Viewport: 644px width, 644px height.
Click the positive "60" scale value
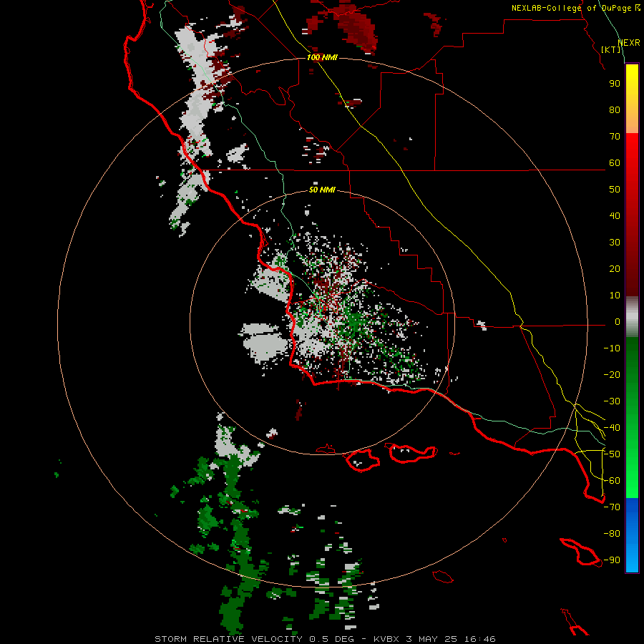coord(615,163)
